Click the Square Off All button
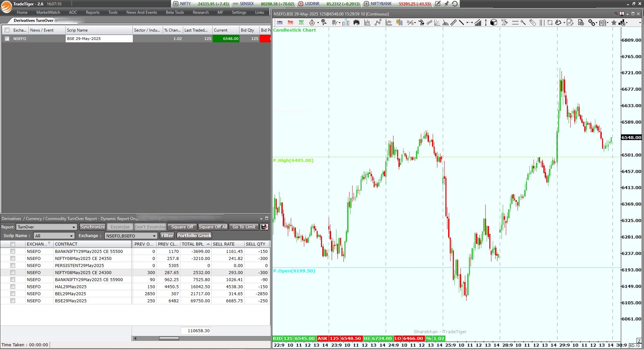This screenshot has height=350, width=644. (x=213, y=227)
